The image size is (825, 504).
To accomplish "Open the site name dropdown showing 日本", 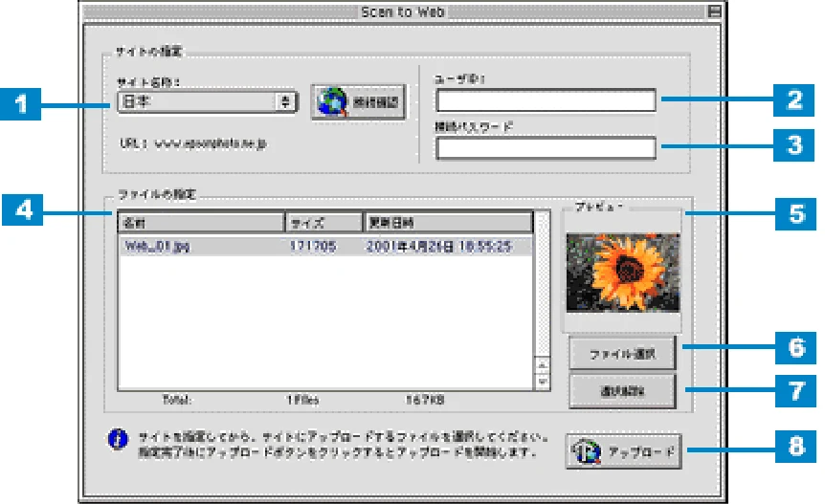I will pos(208,101).
